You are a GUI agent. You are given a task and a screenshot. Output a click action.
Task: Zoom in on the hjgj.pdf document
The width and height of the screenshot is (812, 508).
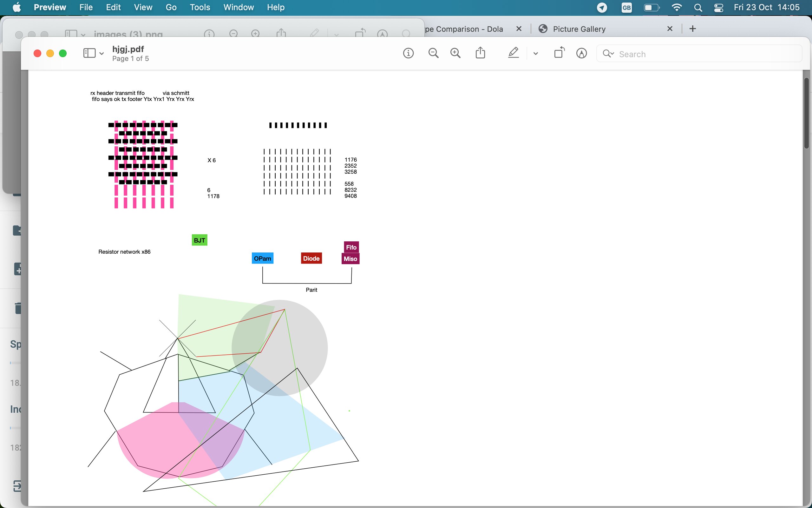tap(455, 53)
